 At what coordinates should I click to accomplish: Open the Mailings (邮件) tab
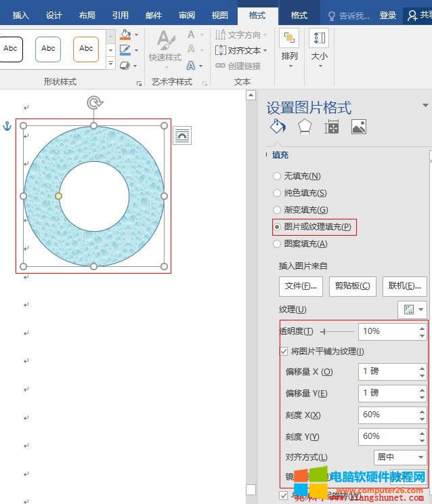coord(154,16)
